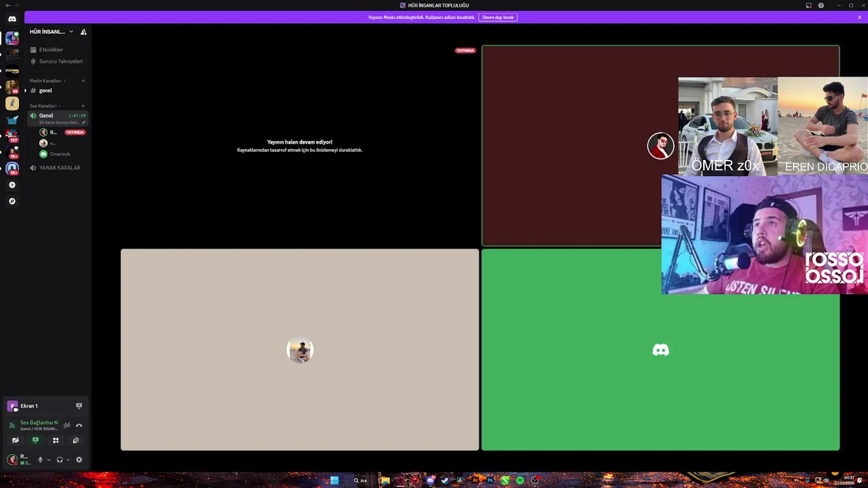Toggle deafen headphones icon

(60, 460)
